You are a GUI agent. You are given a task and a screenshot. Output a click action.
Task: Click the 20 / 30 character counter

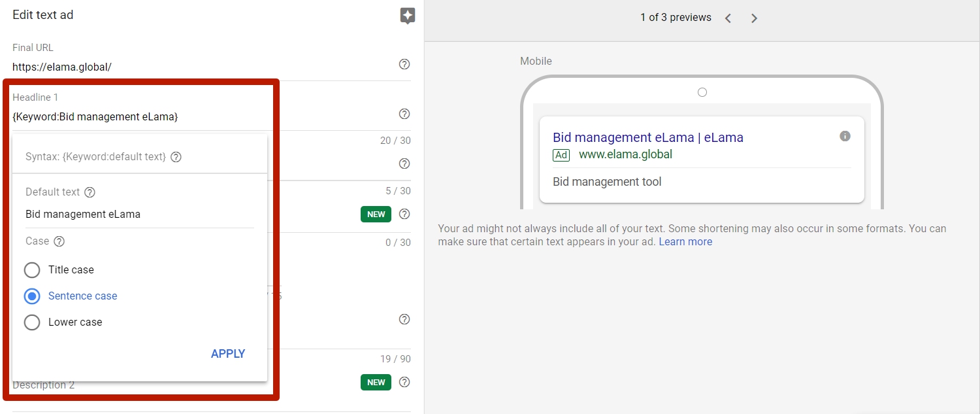click(395, 141)
